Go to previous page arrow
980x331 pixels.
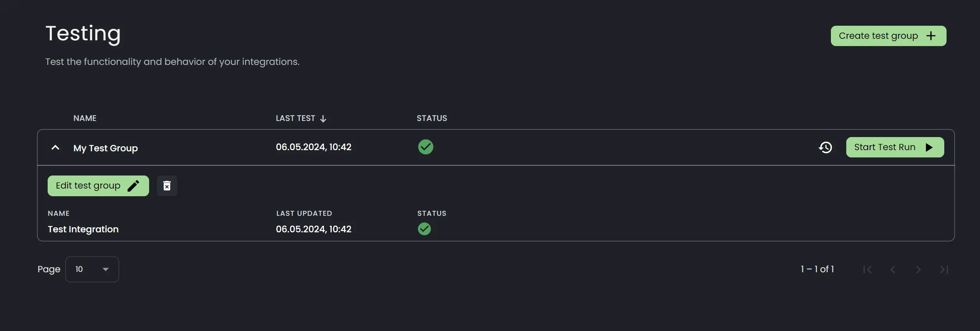coord(893,270)
